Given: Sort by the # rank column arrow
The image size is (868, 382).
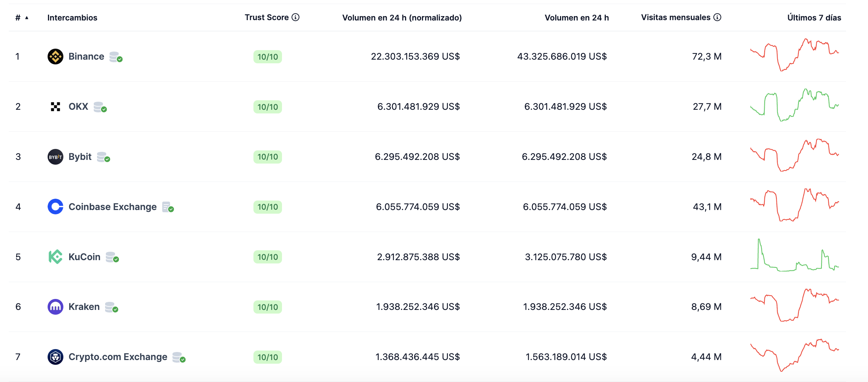Looking at the screenshot, I should pos(27,18).
